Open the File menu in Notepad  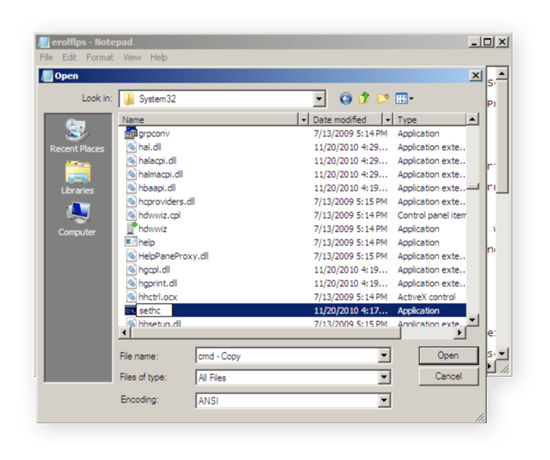46,57
